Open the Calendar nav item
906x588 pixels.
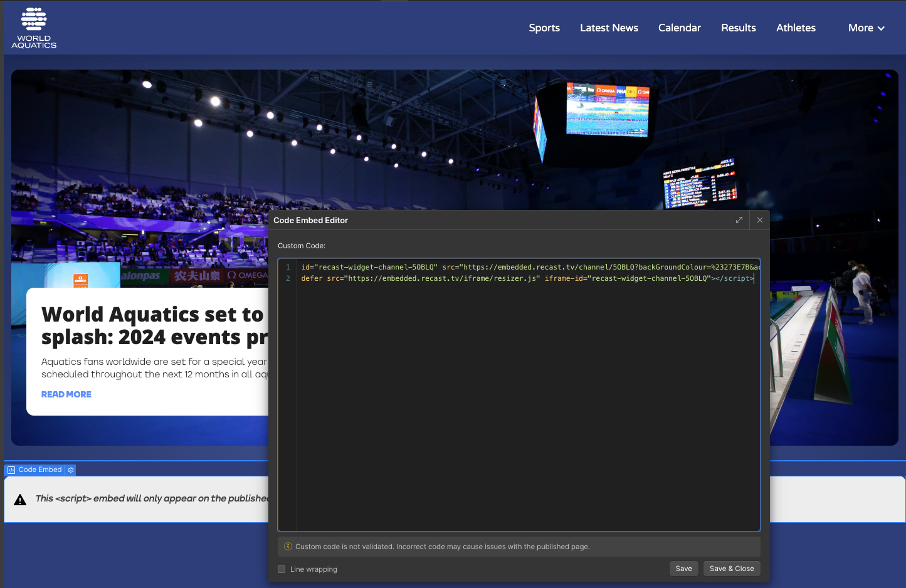coord(680,28)
